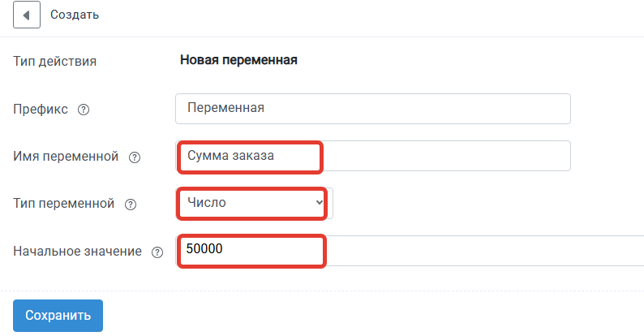Click the Создать page heading
644x336 pixels.
(75, 15)
